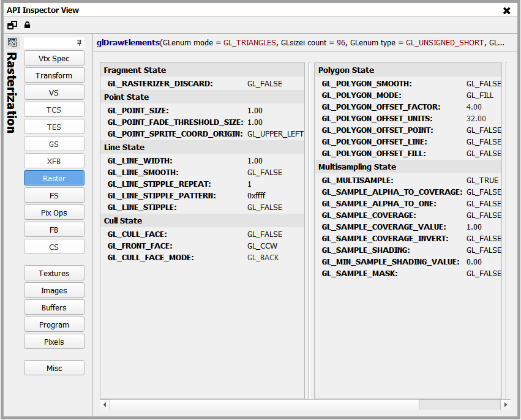Select the Raster section button
This screenshot has width=521, height=420.
click(x=54, y=178)
